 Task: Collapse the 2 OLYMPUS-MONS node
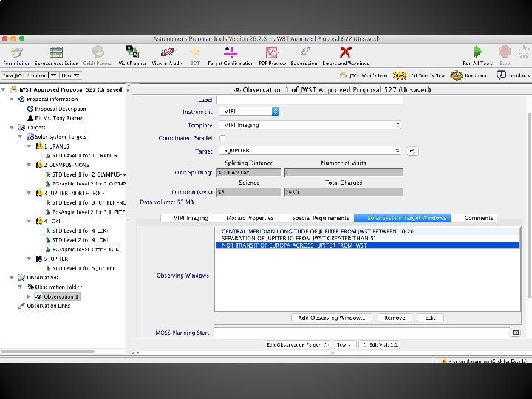click(x=29, y=165)
